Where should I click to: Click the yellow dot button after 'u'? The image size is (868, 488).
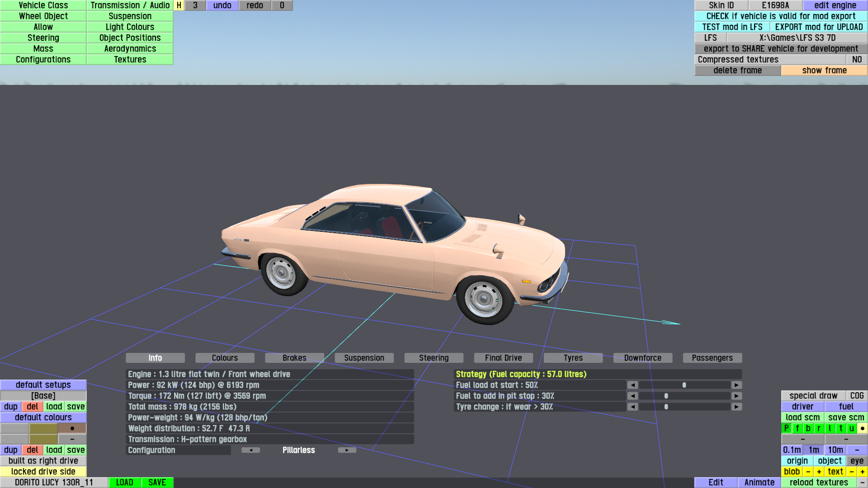[x=862, y=428]
